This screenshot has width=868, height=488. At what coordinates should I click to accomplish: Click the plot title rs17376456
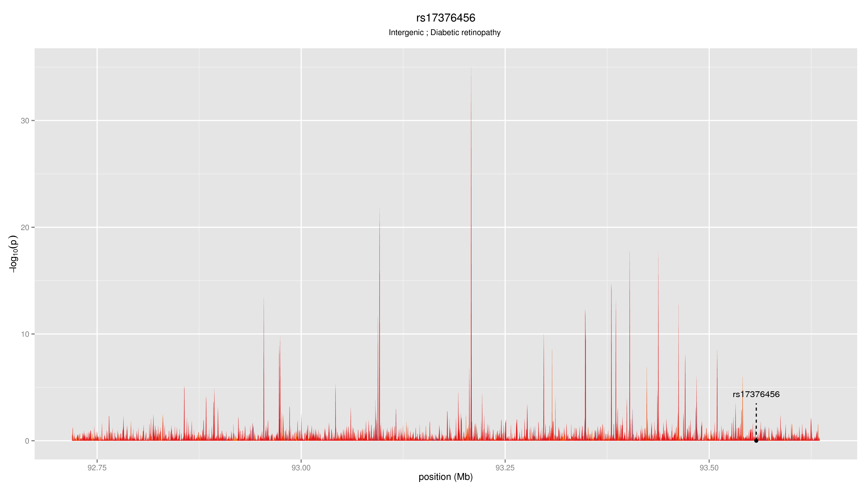pos(445,18)
